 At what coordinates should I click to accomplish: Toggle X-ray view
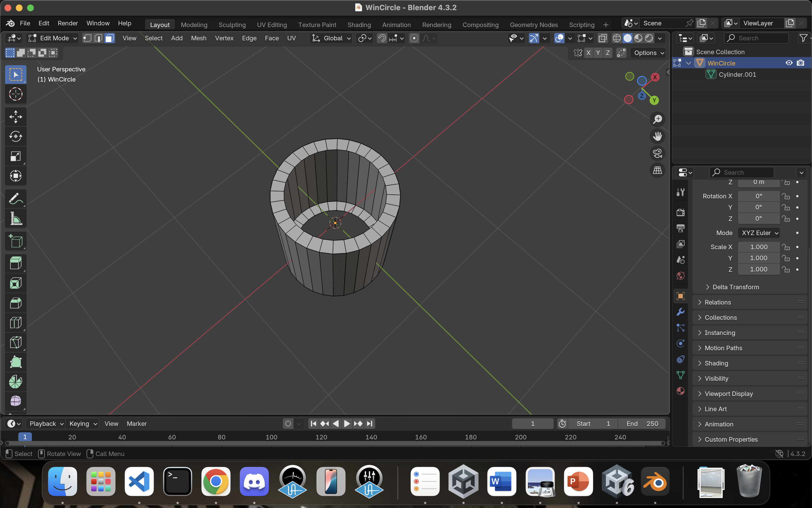(603, 38)
